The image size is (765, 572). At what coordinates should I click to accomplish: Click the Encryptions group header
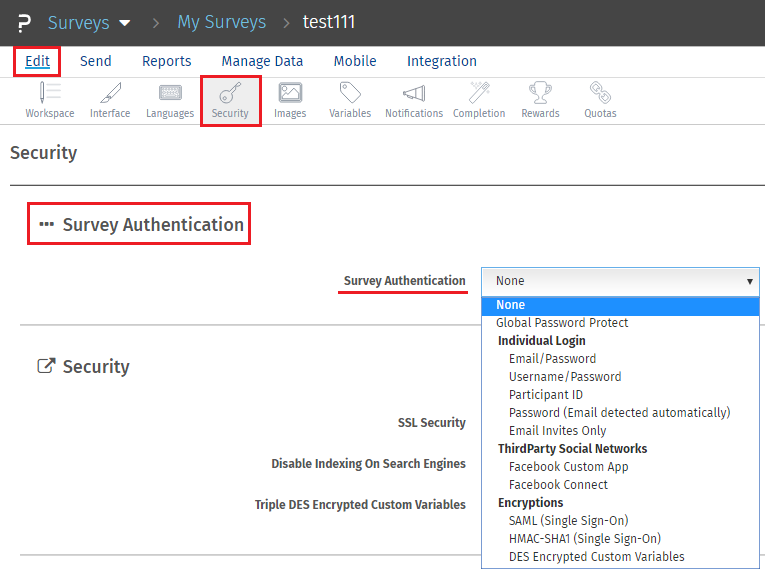530,503
